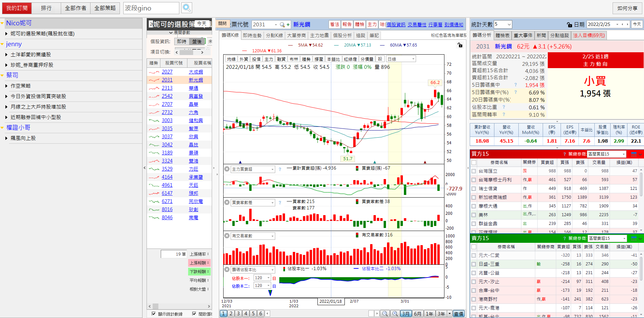The image size is (644, 318).
Task: Open the 日線 chart period dropdown
Action: click(413, 59)
